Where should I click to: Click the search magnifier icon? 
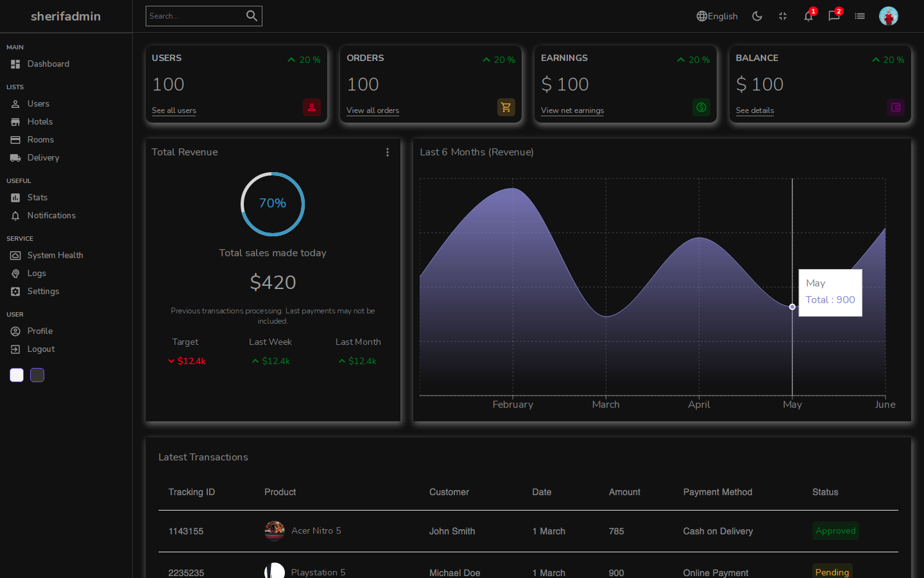click(252, 16)
